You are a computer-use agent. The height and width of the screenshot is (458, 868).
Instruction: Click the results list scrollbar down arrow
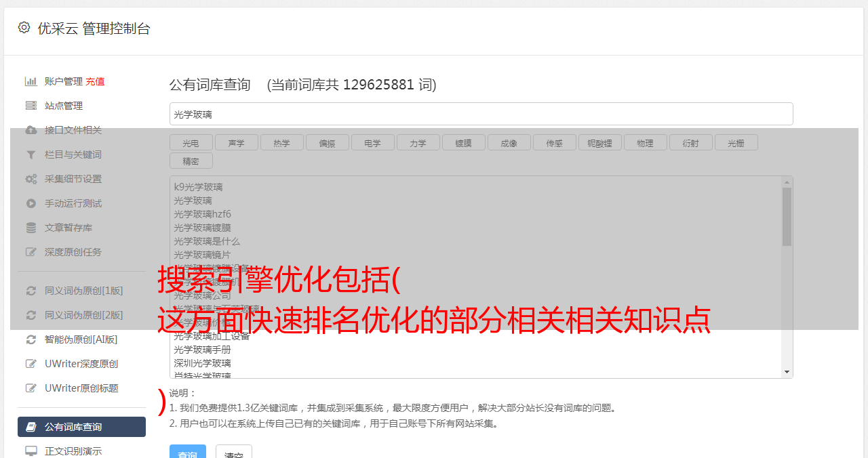pyautogui.click(x=787, y=372)
